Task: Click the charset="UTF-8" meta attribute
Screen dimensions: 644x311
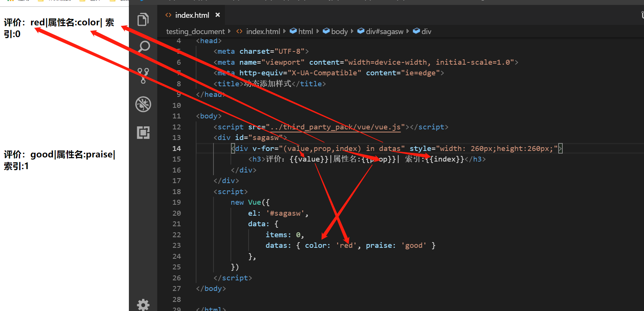Action: tap(272, 51)
